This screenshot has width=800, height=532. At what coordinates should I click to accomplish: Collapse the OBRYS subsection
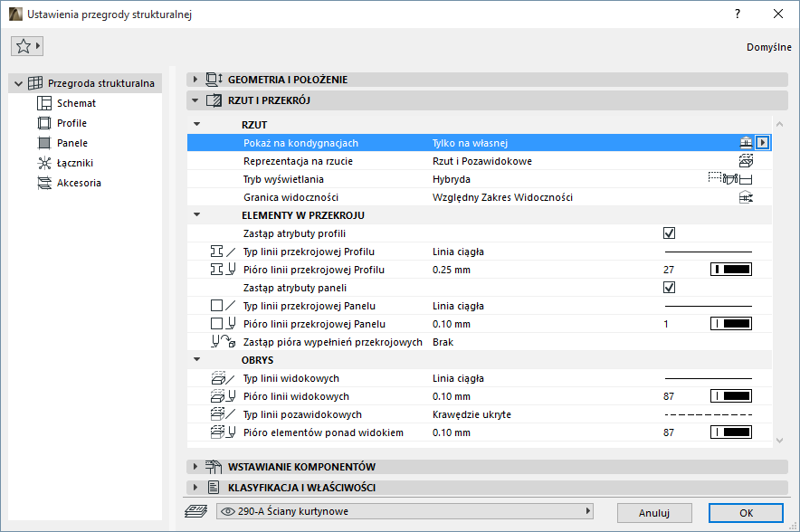click(x=197, y=359)
